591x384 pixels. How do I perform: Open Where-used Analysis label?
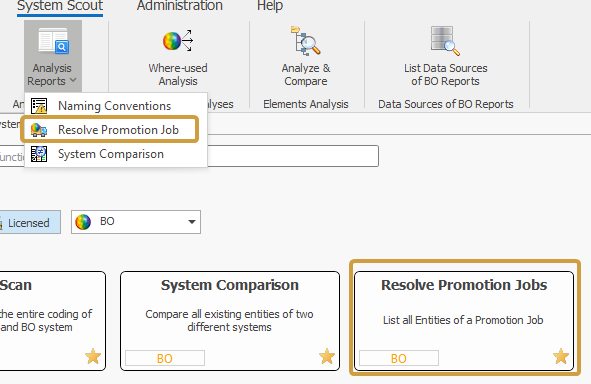point(178,75)
